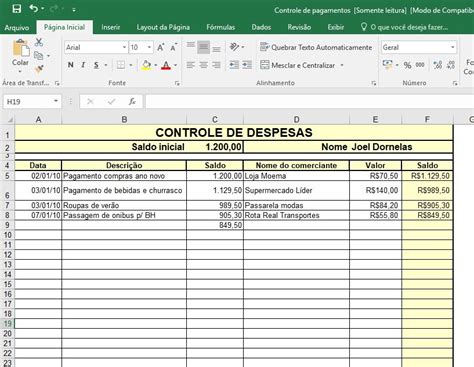Select the Página Inicial tab
474x367 pixels.
click(x=64, y=27)
